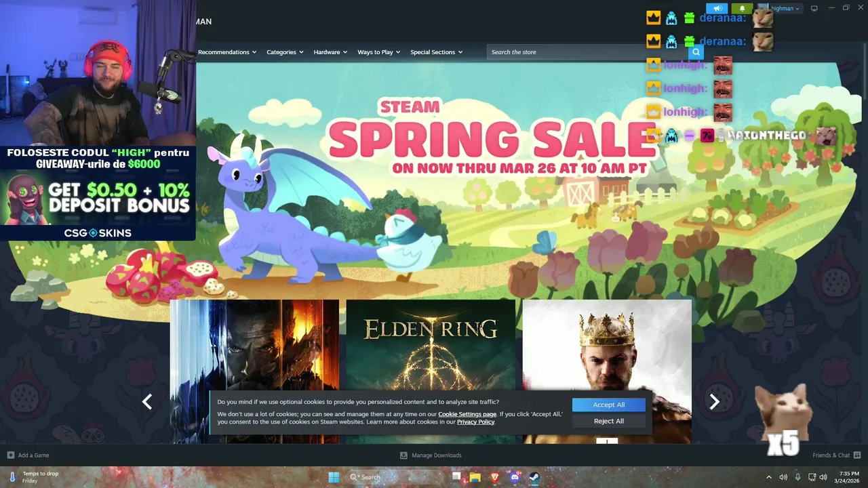Open the Temps to drop weather widget

[x=34, y=477]
